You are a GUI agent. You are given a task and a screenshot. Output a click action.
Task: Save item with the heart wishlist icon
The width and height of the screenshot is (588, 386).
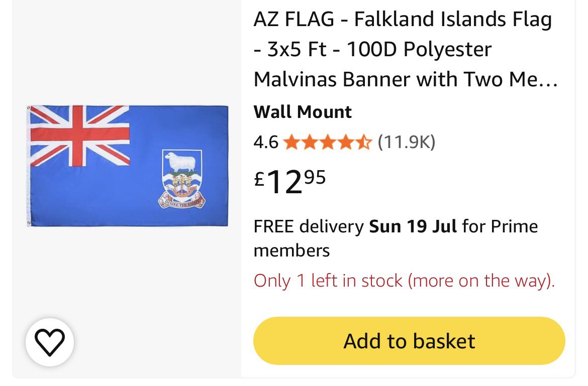pyautogui.click(x=49, y=342)
